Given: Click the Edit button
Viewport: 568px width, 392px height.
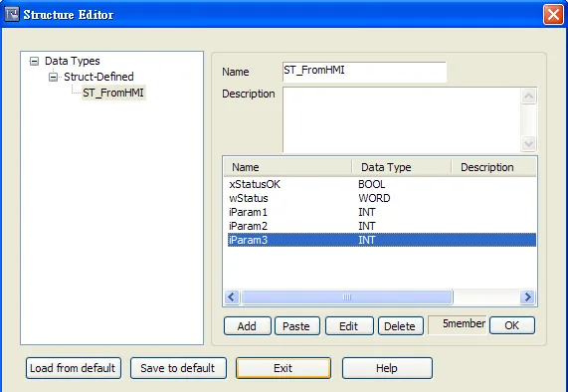Looking at the screenshot, I should pos(349,326).
